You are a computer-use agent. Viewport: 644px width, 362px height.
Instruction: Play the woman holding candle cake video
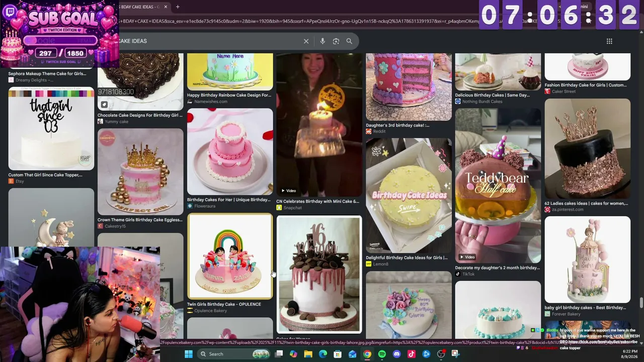click(319, 125)
